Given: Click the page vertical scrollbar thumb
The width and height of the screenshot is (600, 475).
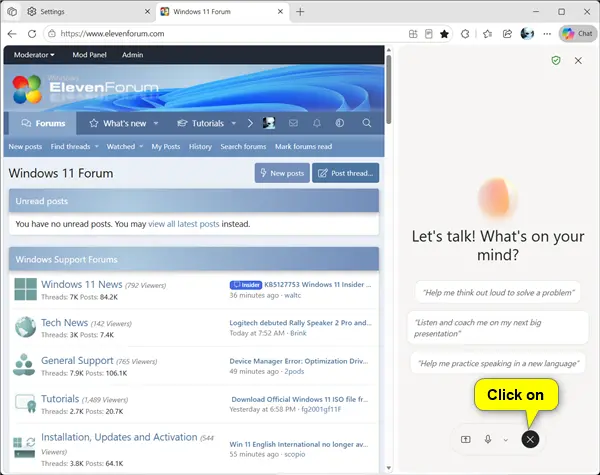Looking at the screenshot, I should point(389,89).
